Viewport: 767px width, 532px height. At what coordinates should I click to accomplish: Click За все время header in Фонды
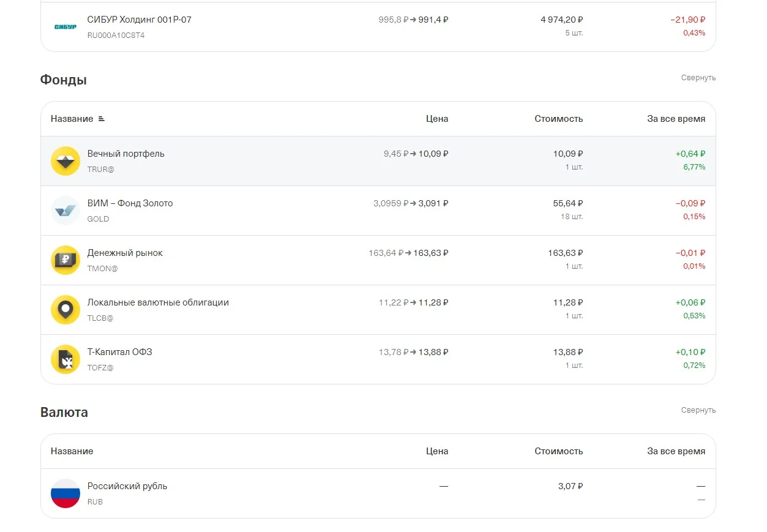[x=676, y=119]
